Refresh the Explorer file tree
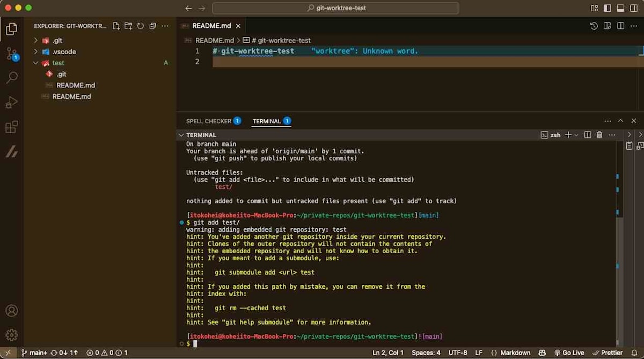Screen dimensions: 644x359 tap(140, 26)
